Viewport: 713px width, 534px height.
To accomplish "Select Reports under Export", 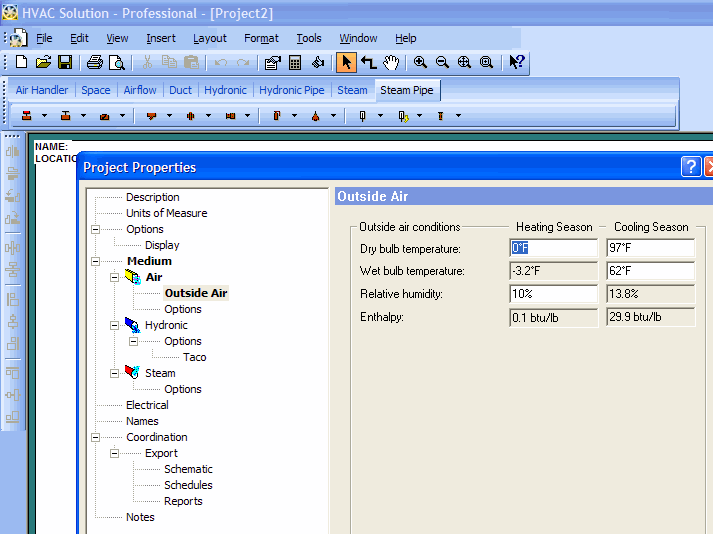I will pyautogui.click(x=183, y=501).
